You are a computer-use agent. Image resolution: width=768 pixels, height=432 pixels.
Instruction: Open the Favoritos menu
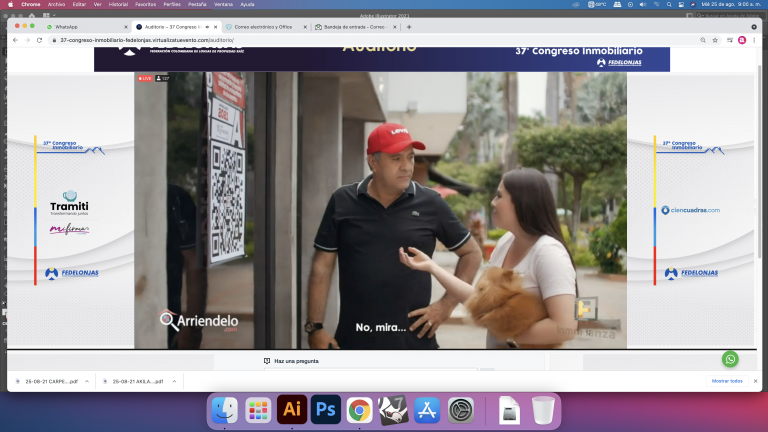pos(145,4)
